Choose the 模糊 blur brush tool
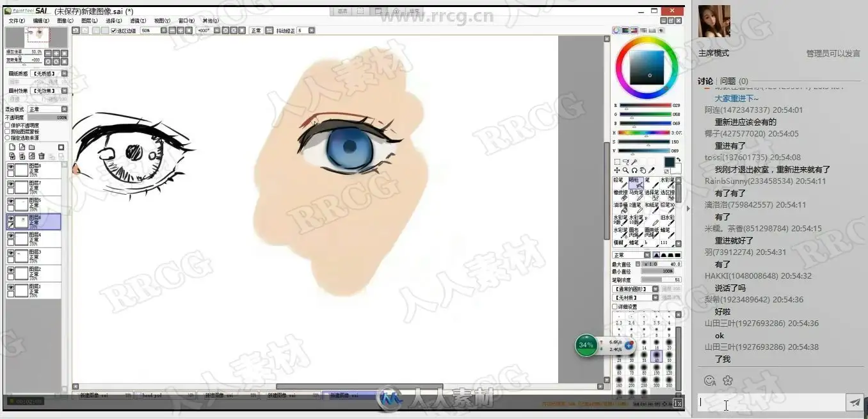 620,243
